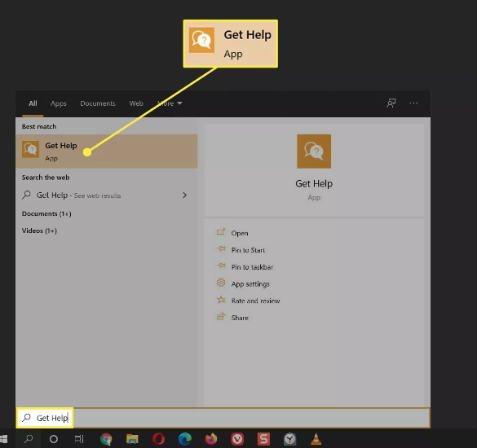477x448 pixels.
Task: Open Cortana circle icon on taskbar
Action: click(54, 439)
